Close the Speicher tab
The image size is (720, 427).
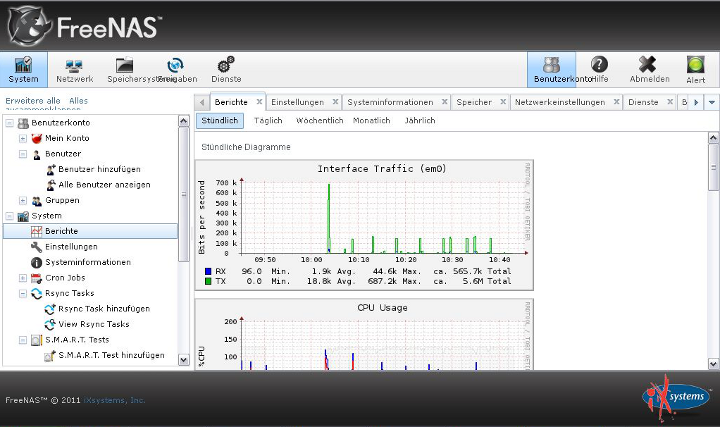(x=503, y=102)
